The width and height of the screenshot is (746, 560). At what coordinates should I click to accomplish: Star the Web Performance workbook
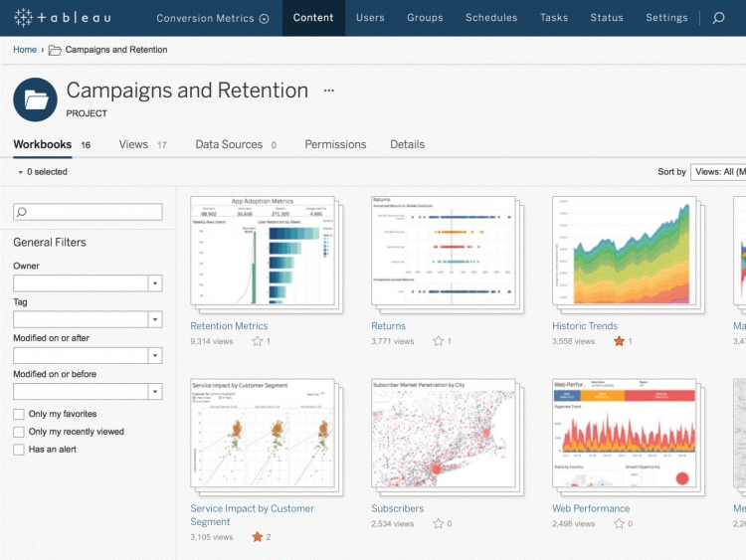[619, 523]
